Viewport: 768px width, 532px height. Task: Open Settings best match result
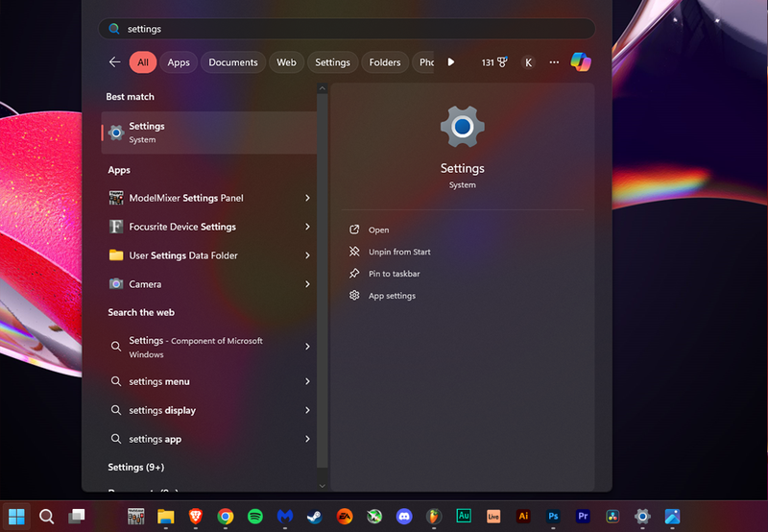pyautogui.click(x=209, y=133)
